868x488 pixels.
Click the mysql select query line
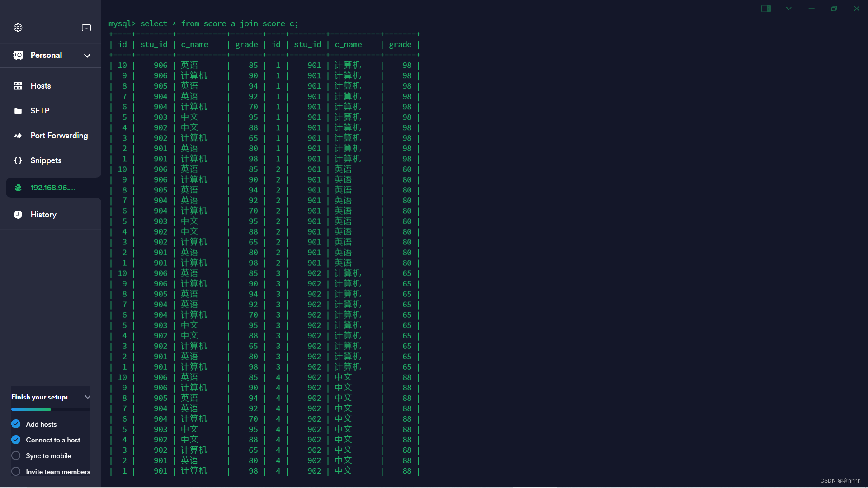click(x=203, y=23)
